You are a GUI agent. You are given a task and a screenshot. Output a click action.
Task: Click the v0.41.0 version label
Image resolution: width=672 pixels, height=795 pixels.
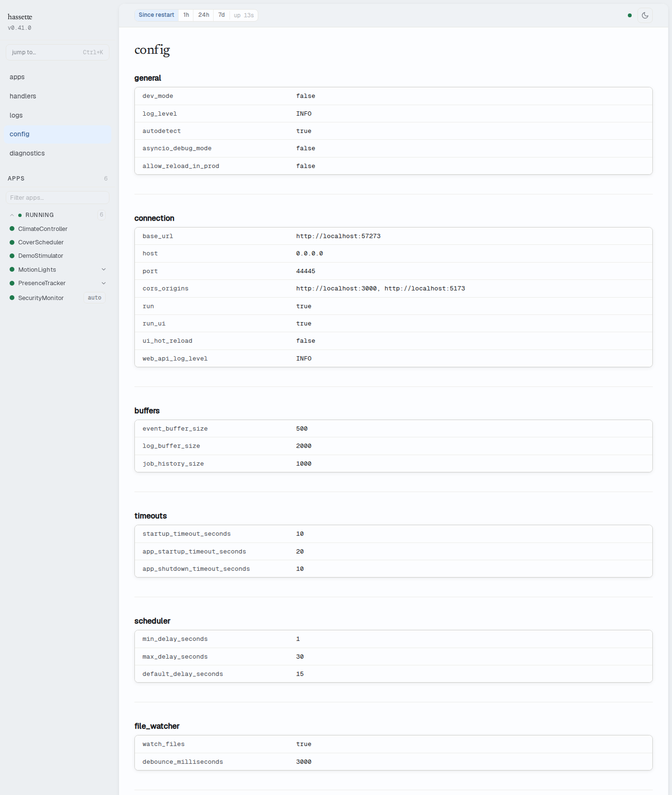pos(20,28)
